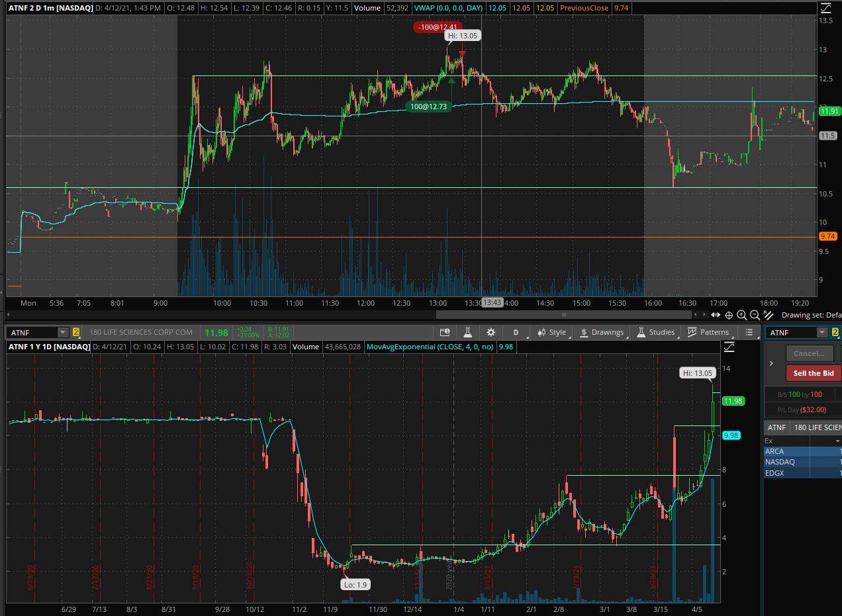Click the 9.74 orange previous close price tag
The image size is (842, 616).
coord(827,236)
